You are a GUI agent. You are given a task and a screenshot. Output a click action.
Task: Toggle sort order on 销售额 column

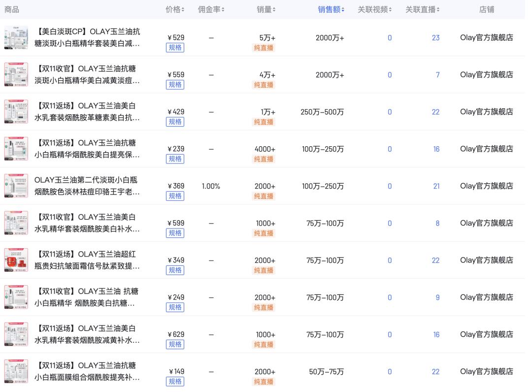point(331,9)
